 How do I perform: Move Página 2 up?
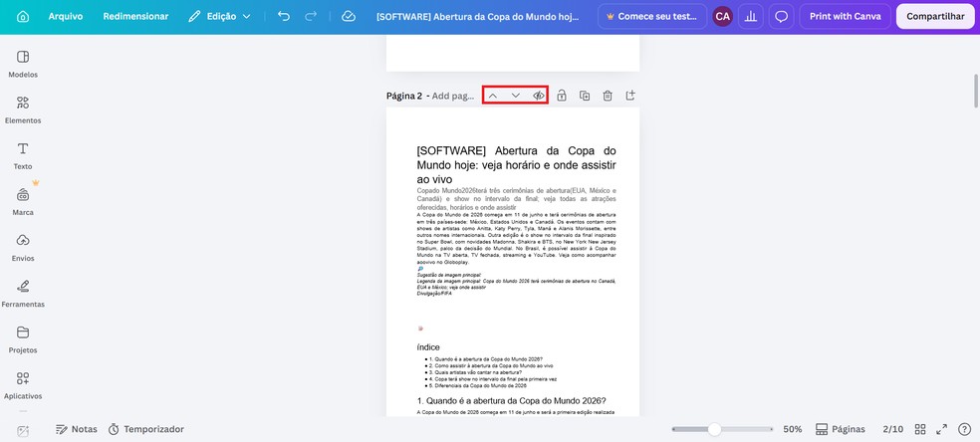pos(493,96)
